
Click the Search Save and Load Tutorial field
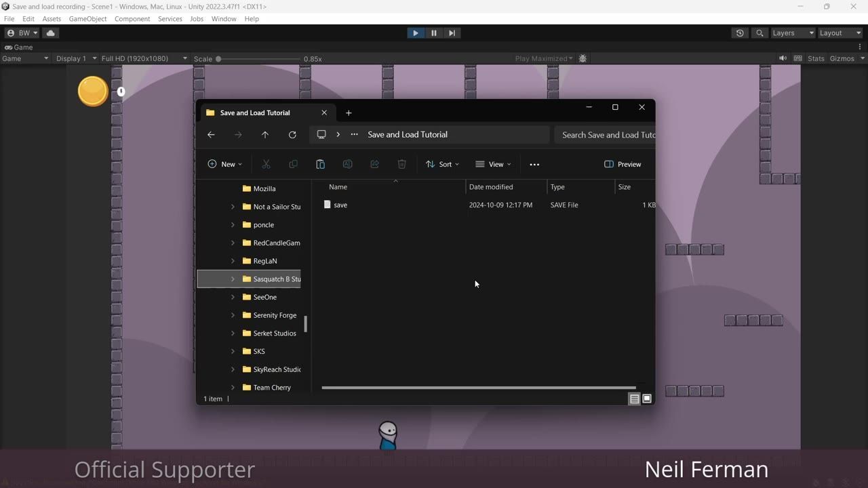pos(605,135)
